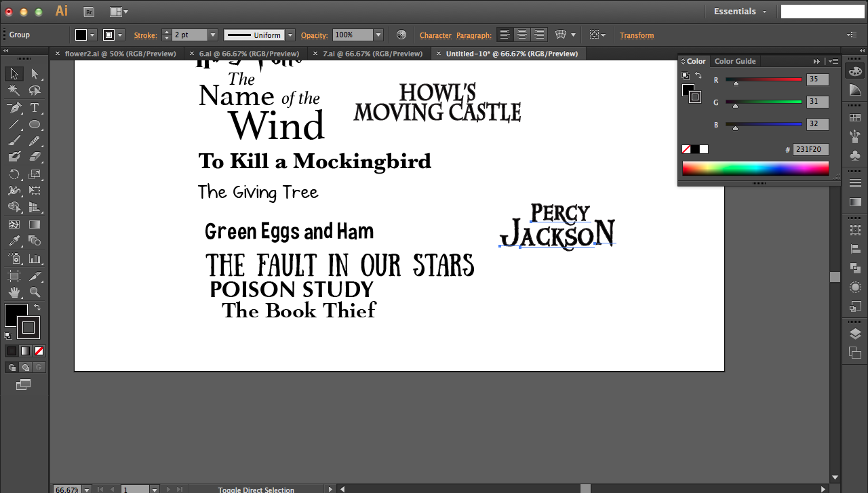Set paint mode to None
The height and width of the screenshot is (493, 868).
pyautogui.click(x=39, y=351)
